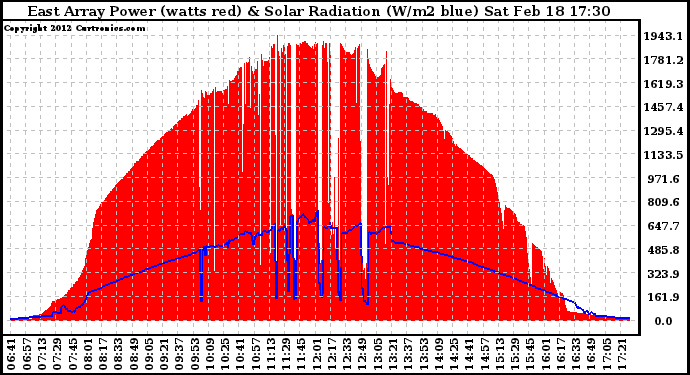Click the 10:57 time label

coord(255,354)
